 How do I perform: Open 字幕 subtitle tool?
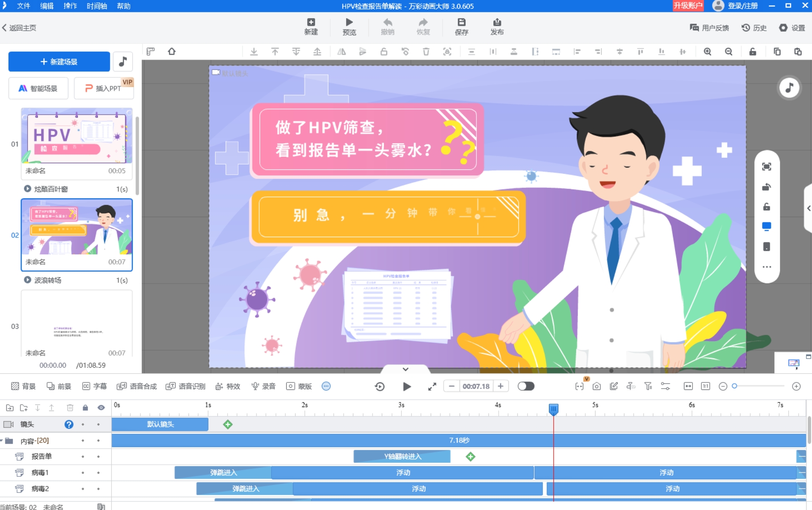94,386
